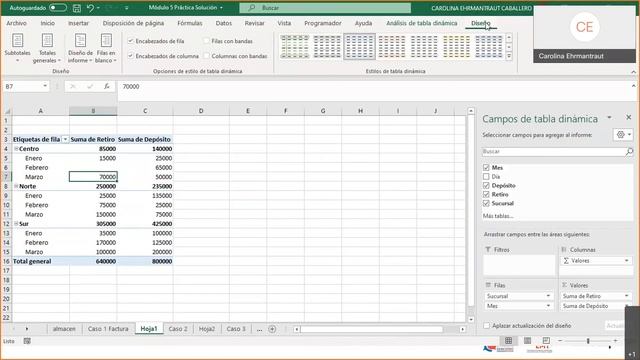This screenshot has width=640, height=360.
Task: Click the zoom in plus icon
Action: 615,340
